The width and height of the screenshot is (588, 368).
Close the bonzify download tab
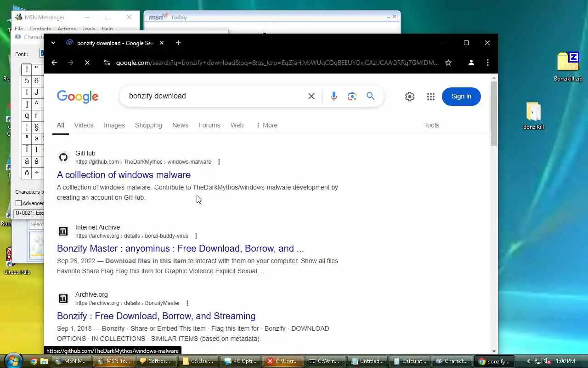(162, 43)
